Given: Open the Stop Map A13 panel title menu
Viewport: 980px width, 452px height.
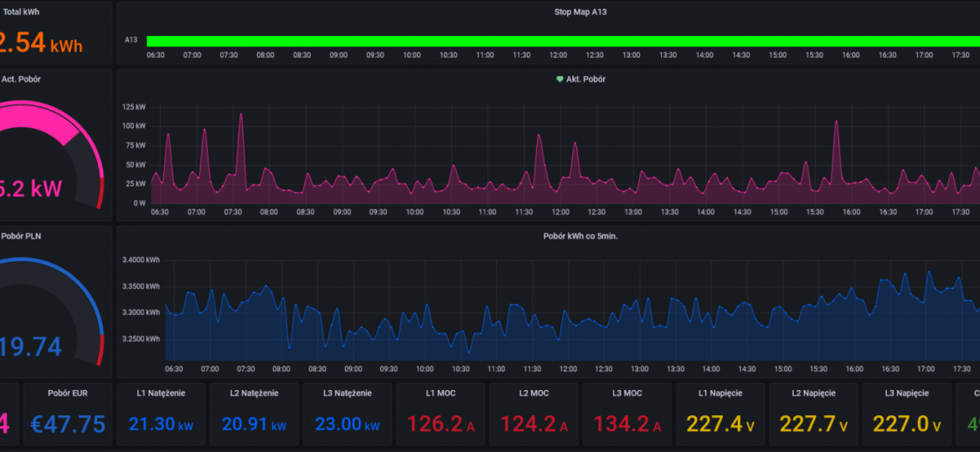Looking at the screenshot, I should (580, 13).
